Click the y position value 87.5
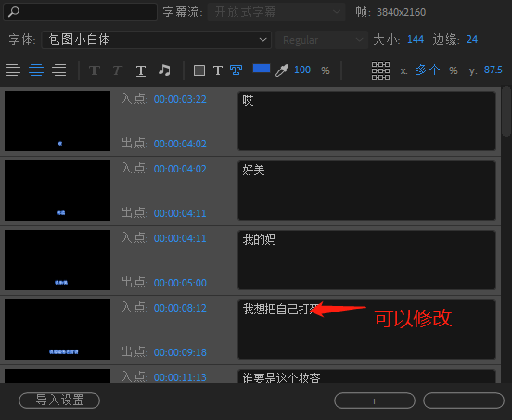512x420 pixels. (493, 70)
